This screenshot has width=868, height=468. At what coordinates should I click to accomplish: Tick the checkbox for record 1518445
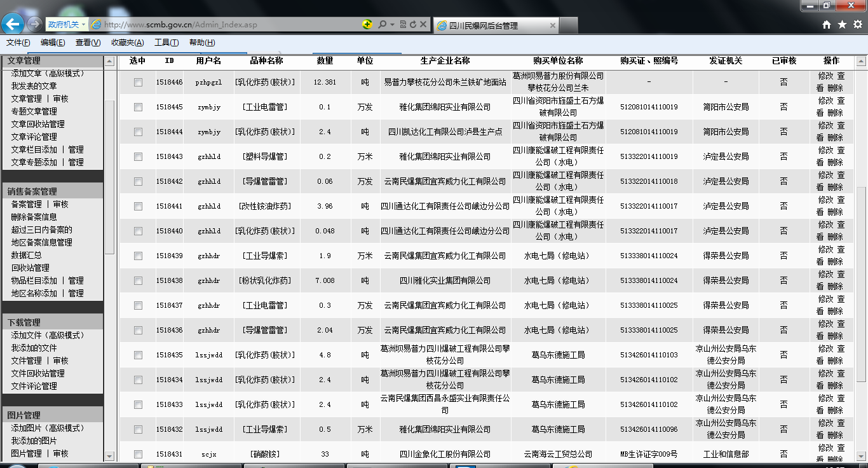[x=138, y=107]
